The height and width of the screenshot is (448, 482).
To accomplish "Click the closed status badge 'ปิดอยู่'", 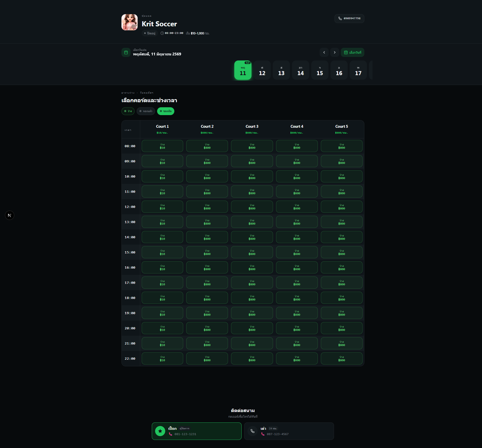I will [150, 33].
